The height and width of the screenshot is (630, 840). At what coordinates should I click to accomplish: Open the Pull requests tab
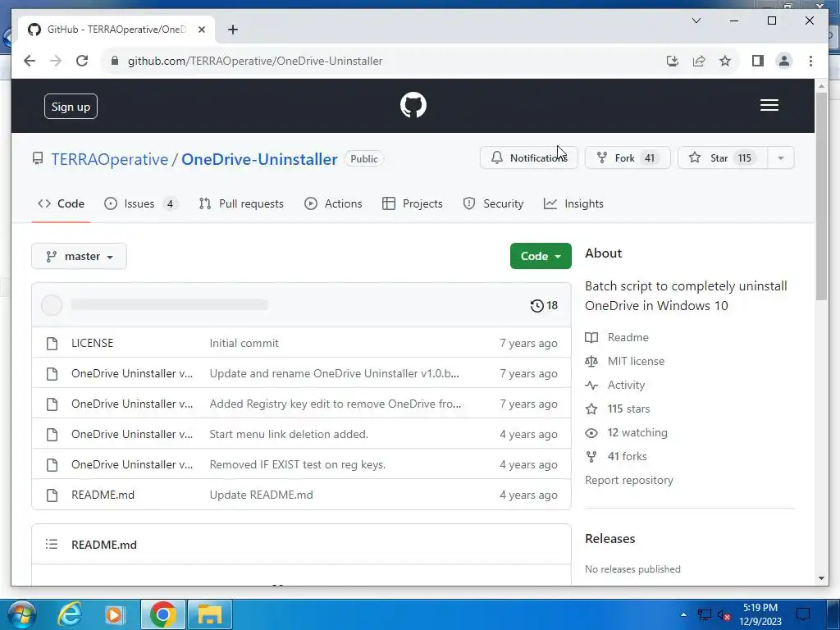point(241,203)
